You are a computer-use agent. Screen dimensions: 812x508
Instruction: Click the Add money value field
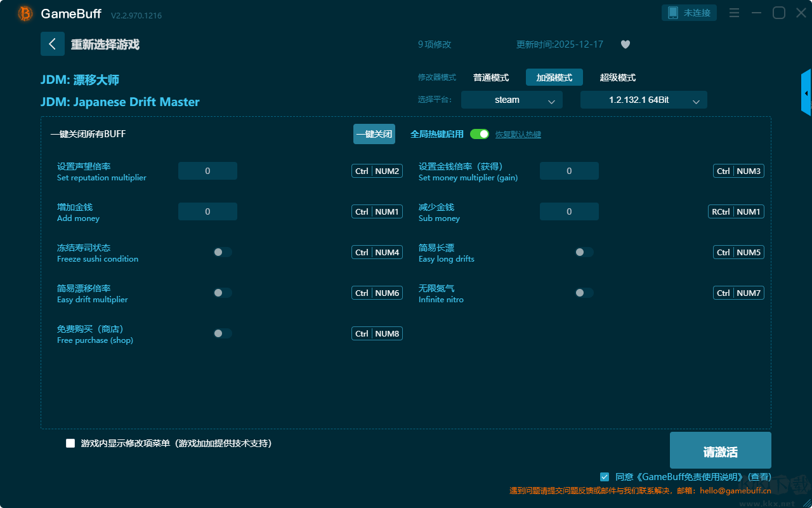(x=207, y=211)
